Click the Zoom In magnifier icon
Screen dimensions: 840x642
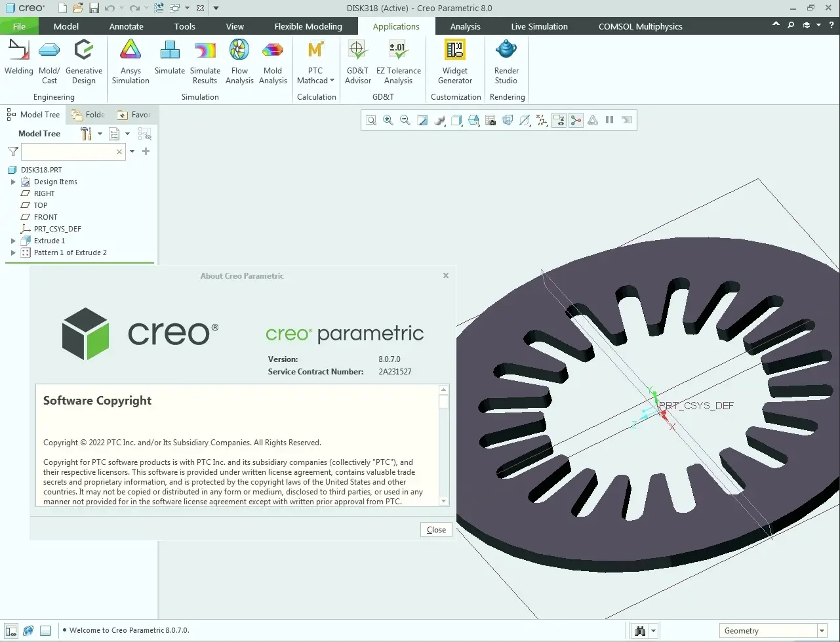[x=388, y=120]
